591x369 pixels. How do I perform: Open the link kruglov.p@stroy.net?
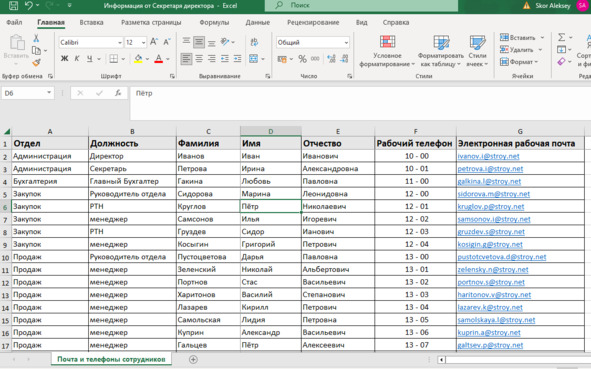coord(491,207)
